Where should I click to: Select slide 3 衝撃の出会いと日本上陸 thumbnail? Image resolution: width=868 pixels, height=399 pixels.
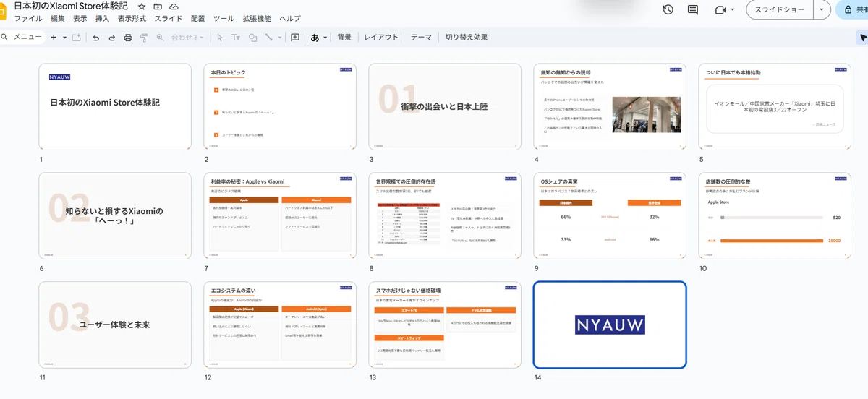(x=445, y=107)
